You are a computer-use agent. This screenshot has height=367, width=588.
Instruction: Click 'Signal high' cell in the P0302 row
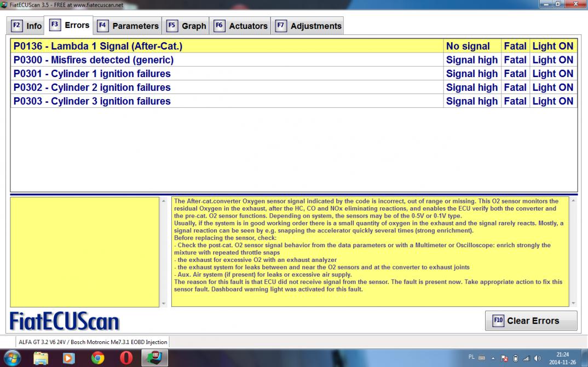[x=472, y=88]
